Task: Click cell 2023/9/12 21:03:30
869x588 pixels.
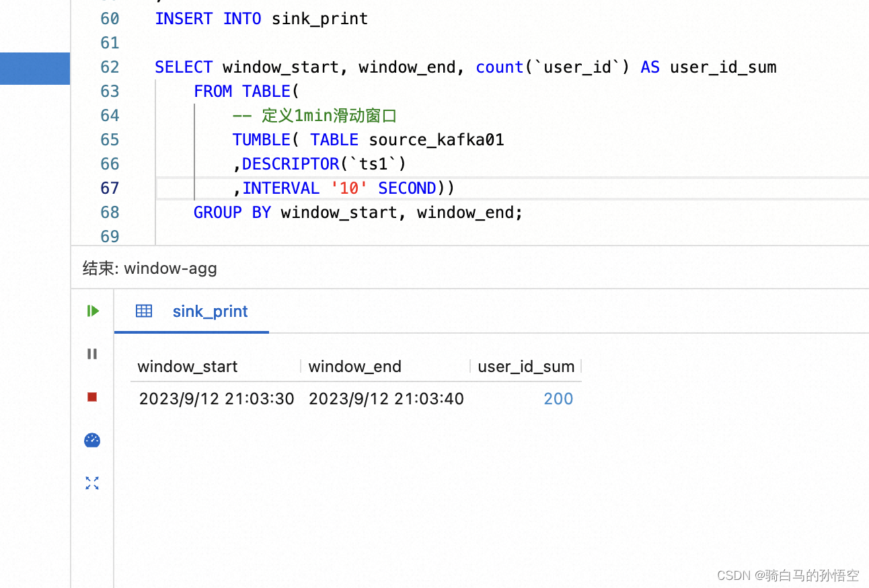Action: tap(217, 399)
